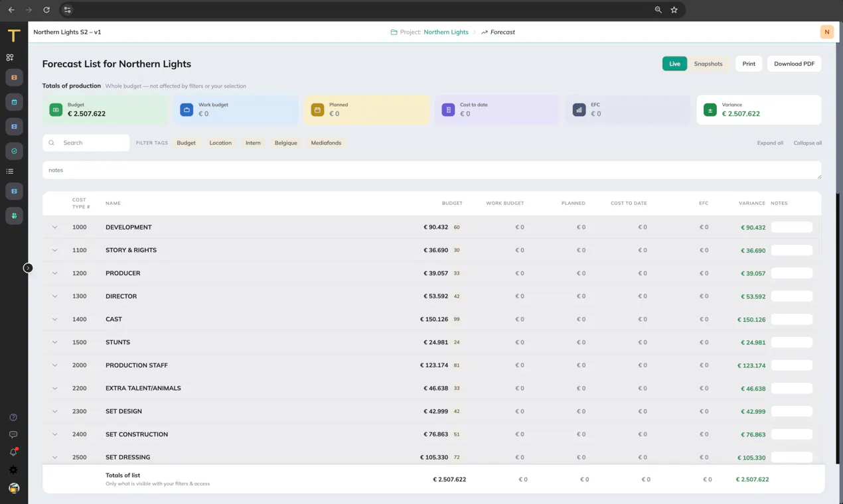The height and width of the screenshot is (504, 843).
Task: Toggle the Intern filter tag
Action: point(253,143)
